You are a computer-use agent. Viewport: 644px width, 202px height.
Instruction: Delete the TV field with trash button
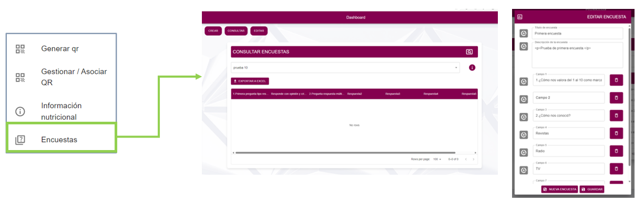(x=616, y=169)
